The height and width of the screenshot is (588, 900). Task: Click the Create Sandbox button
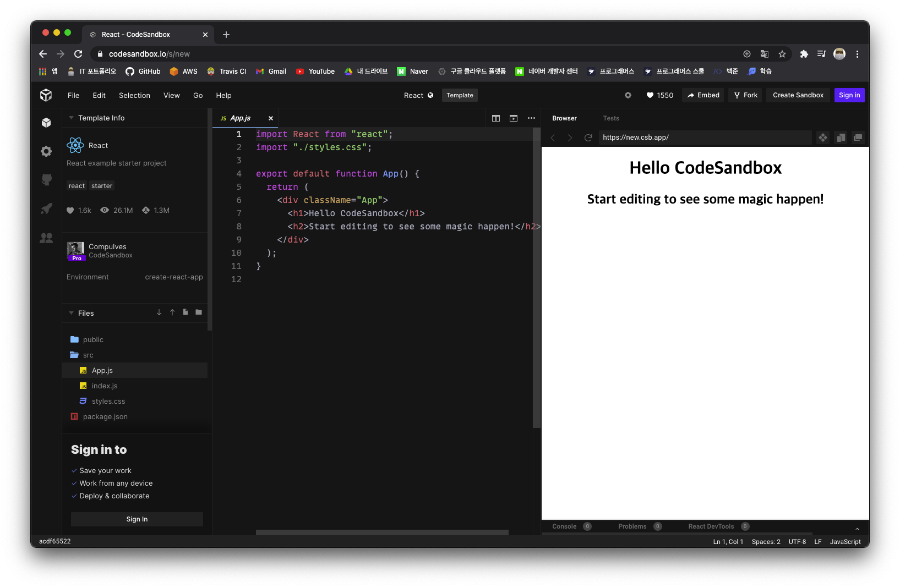point(798,95)
